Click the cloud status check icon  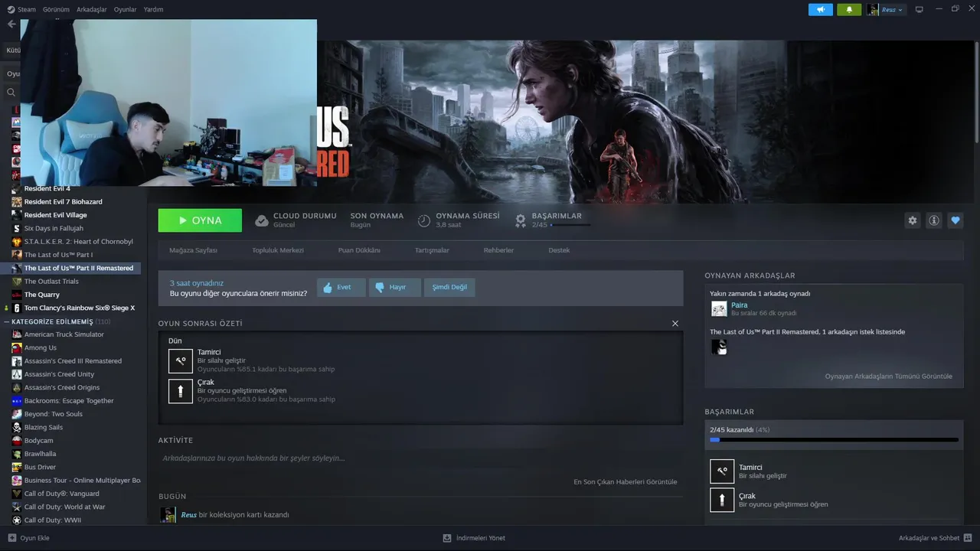tap(262, 220)
